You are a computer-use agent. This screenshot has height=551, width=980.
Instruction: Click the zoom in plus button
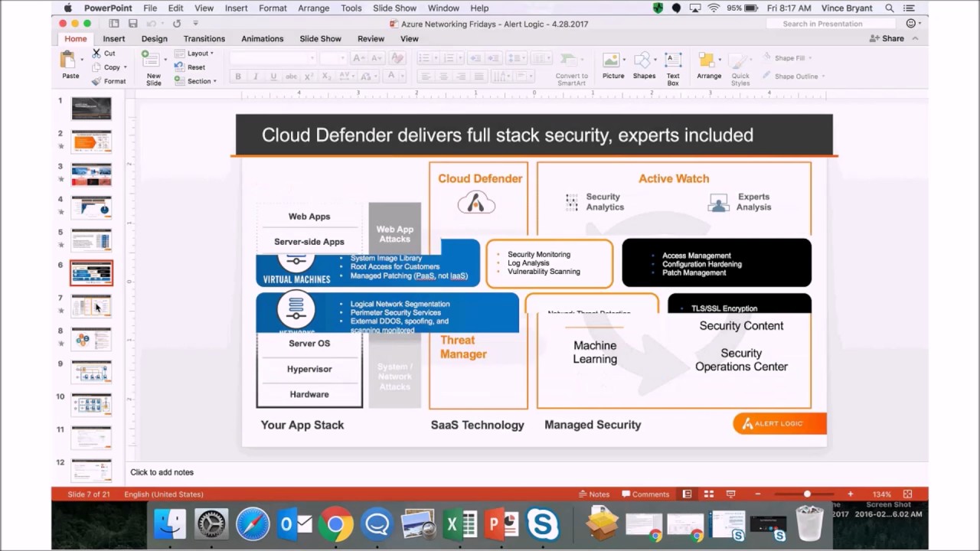pyautogui.click(x=850, y=494)
